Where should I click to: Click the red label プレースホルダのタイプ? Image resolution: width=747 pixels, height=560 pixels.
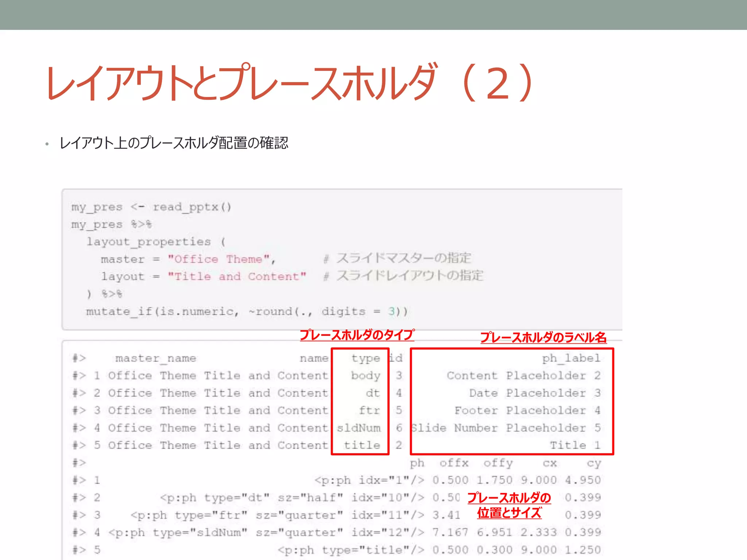[x=357, y=335]
